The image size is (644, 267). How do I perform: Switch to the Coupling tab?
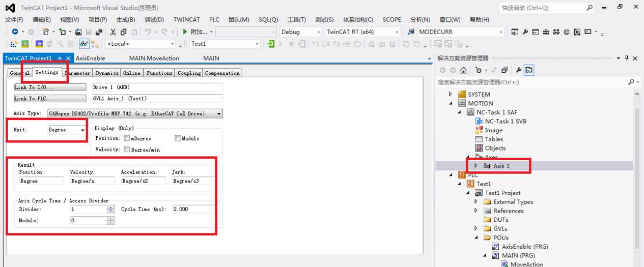[189, 73]
